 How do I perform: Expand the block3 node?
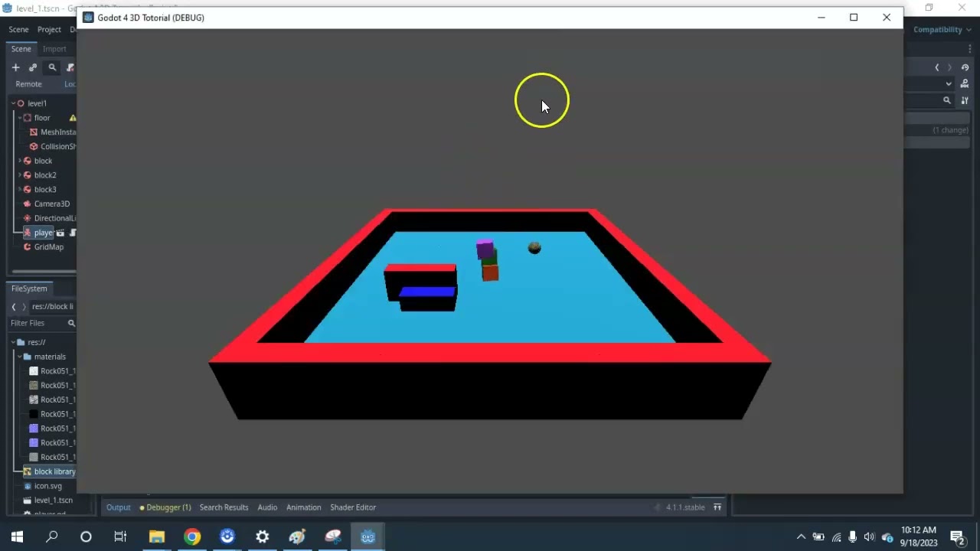pos(20,190)
